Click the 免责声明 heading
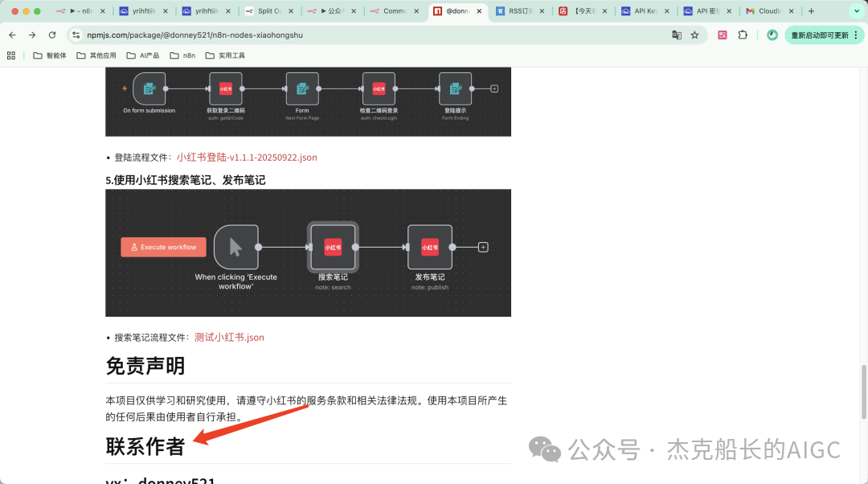The height and width of the screenshot is (484, 868). [x=145, y=366]
